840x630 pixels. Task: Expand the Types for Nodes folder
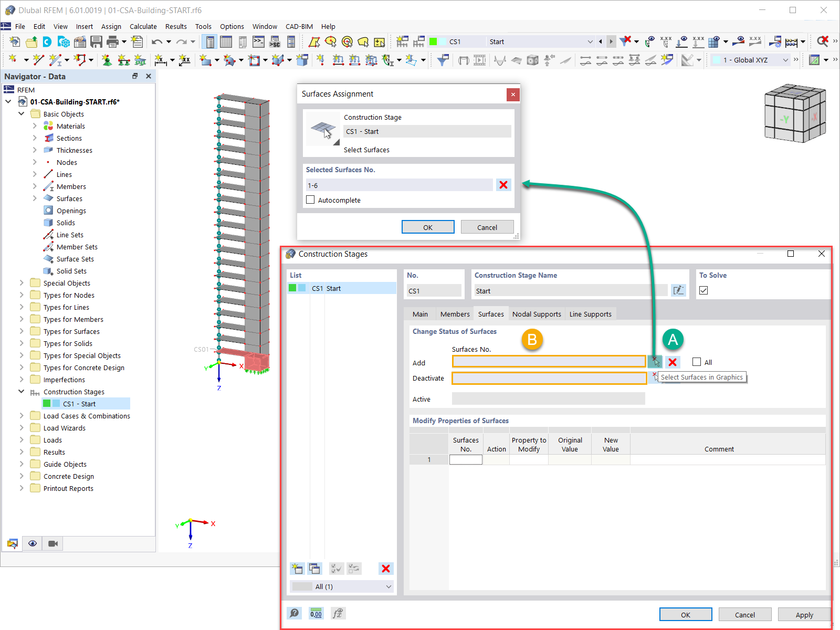coord(22,295)
